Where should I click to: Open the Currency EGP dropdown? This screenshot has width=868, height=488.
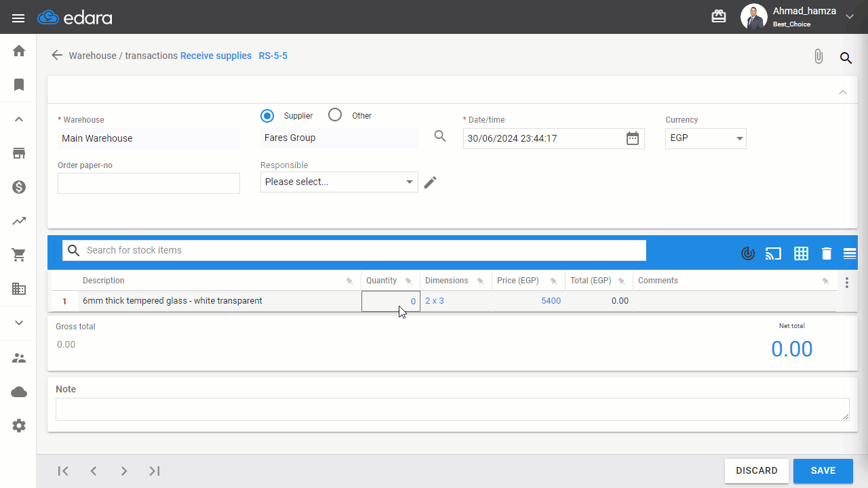(706, 138)
